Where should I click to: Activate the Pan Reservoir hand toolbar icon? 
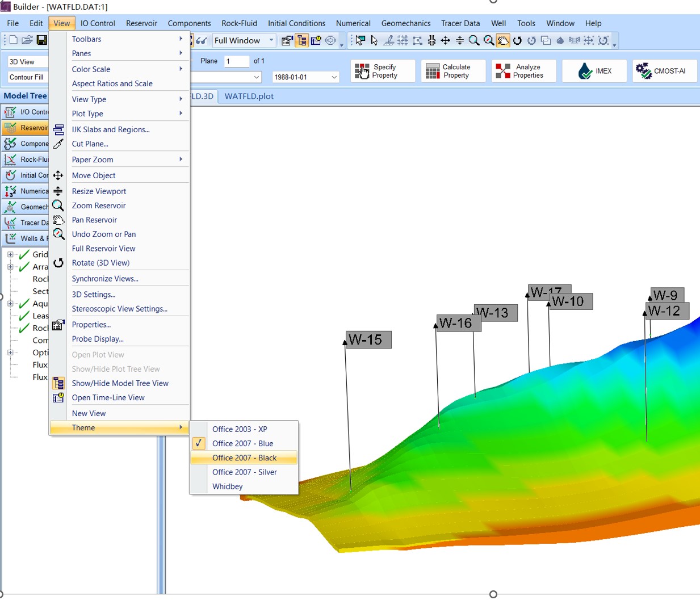pos(503,40)
